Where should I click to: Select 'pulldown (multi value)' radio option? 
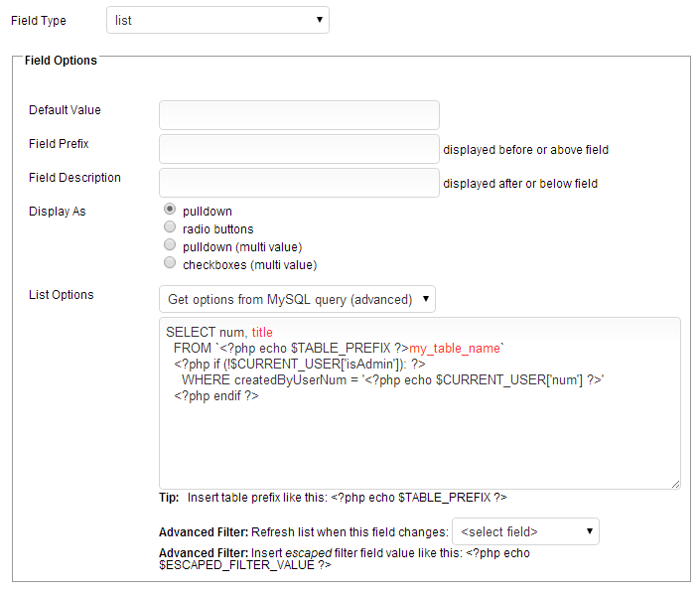click(170, 246)
